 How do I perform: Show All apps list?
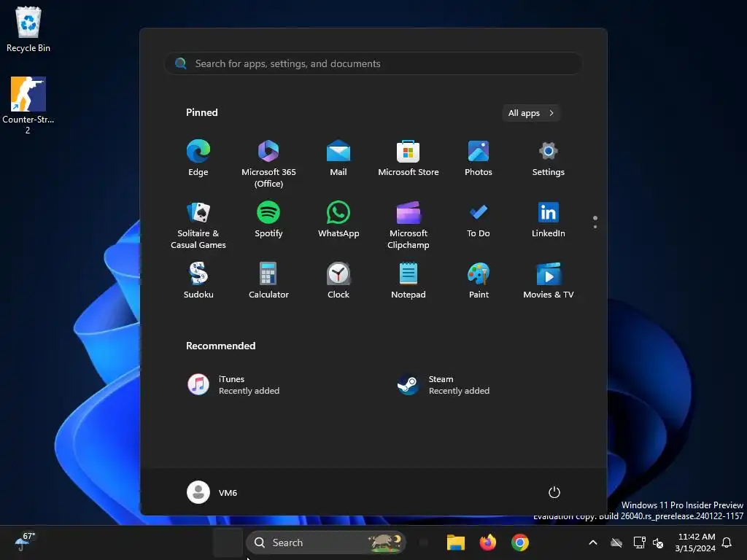tap(531, 113)
